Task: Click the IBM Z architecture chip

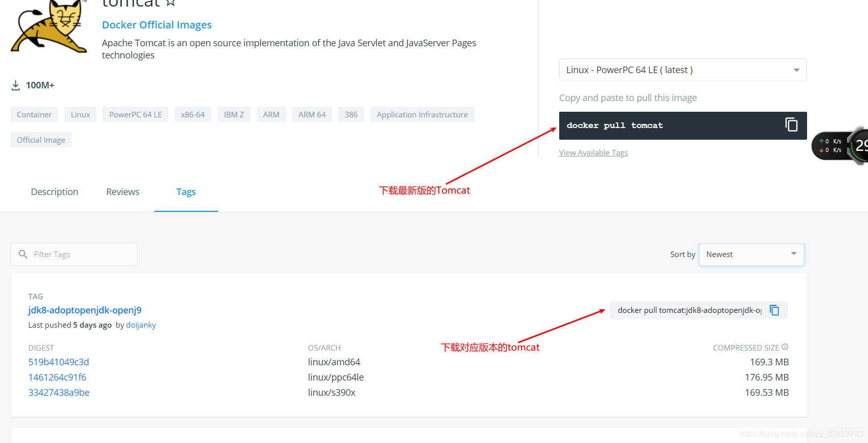Action: (x=234, y=114)
